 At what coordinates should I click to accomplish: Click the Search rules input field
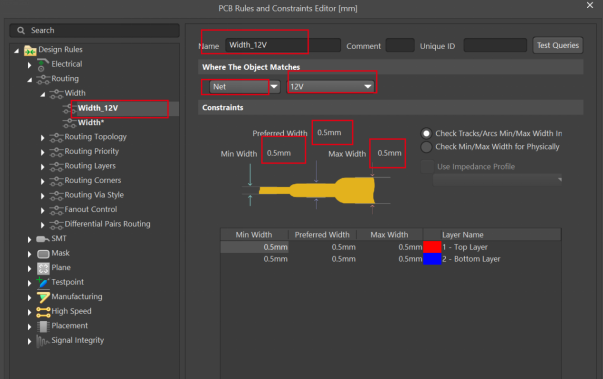coord(95,30)
